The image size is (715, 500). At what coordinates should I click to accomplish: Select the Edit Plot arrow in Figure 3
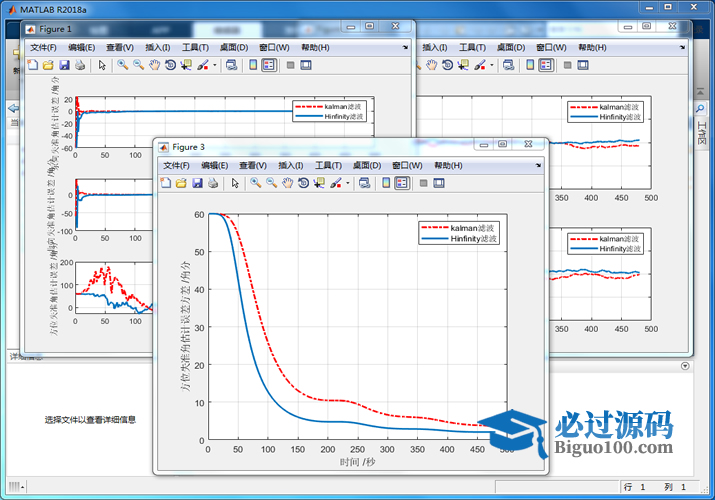(x=235, y=183)
